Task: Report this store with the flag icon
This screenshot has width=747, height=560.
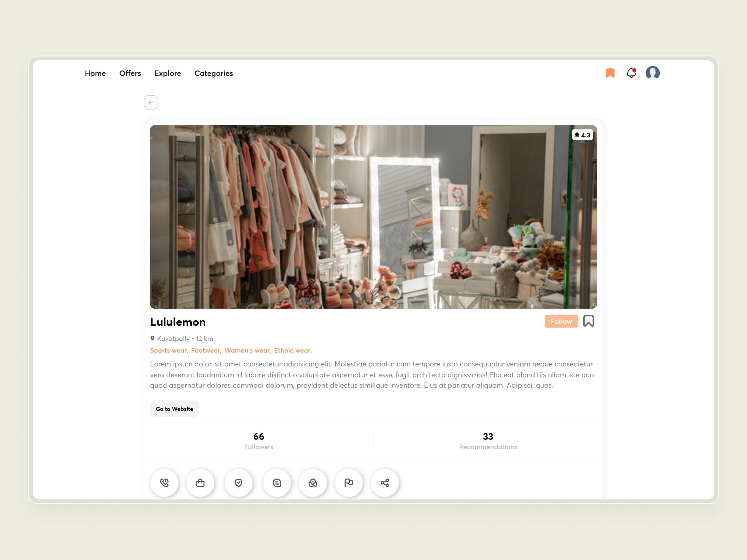Action: tap(349, 483)
